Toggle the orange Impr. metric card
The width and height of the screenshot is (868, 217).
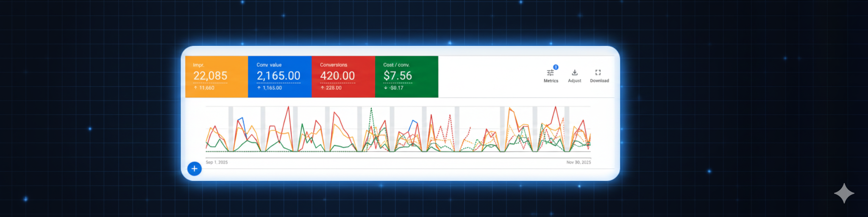217,77
